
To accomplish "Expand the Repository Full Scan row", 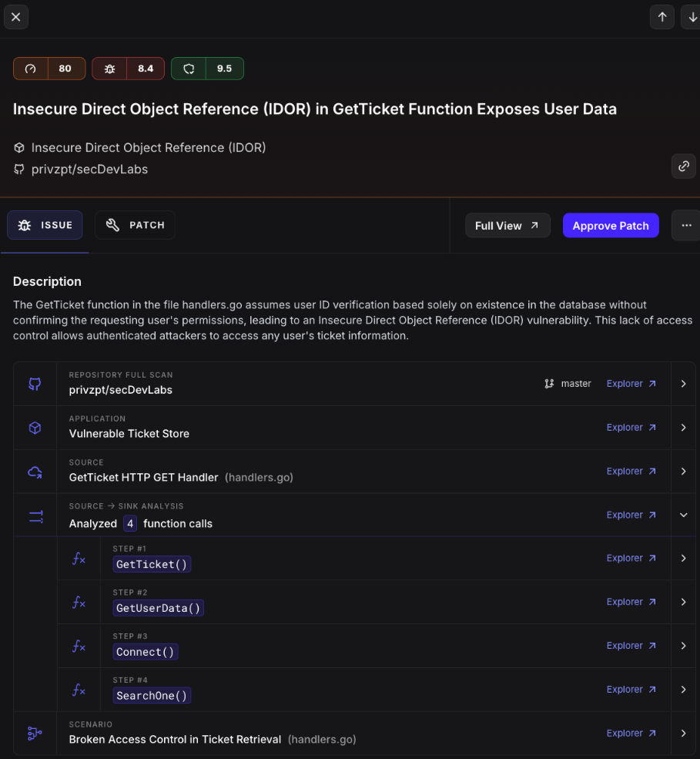I will click(683, 384).
